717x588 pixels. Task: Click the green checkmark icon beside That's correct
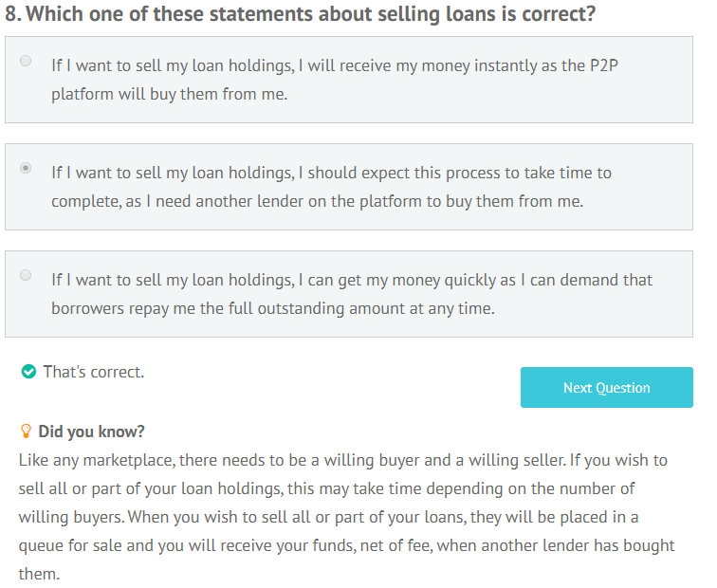pos(28,372)
